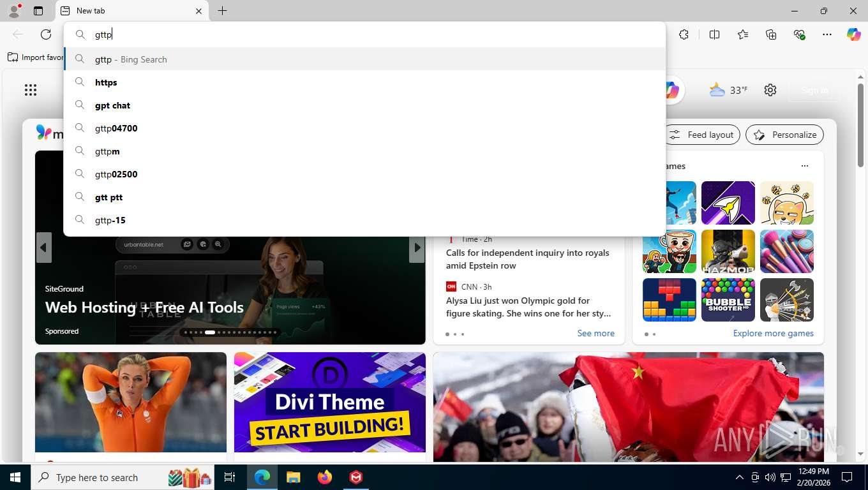The width and height of the screenshot is (868, 490).
Task: Open the notification center icon
Action: tap(847, 477)
